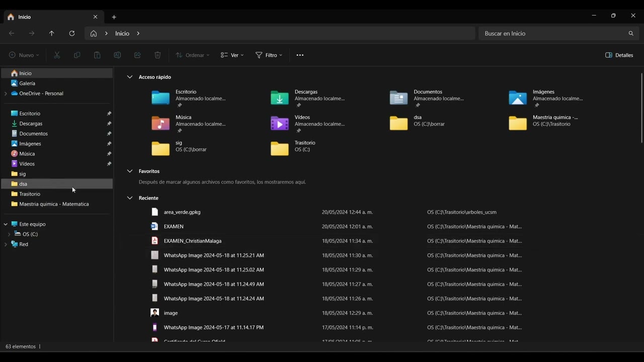Image resolution: width=644 pixels, height=362 pixels.
Task: Open Descargas folder icon in Acceso rápido
Action: point(280,98)
